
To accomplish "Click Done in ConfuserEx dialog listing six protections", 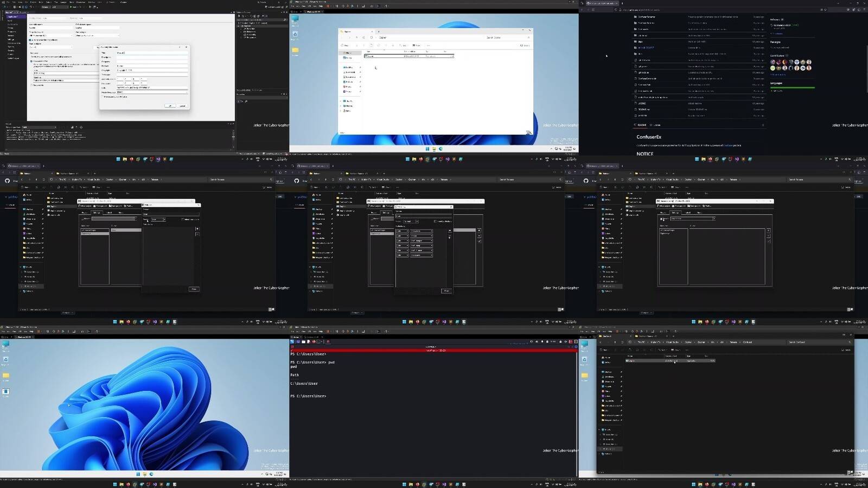I will point(446,291).
